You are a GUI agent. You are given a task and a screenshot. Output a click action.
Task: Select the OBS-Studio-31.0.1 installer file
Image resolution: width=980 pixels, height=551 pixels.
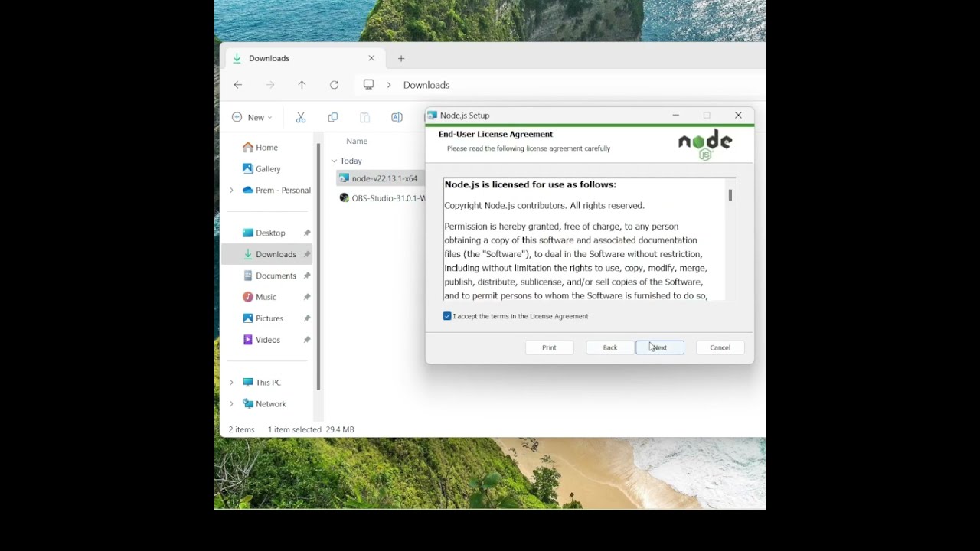click(x=381, y=198)
